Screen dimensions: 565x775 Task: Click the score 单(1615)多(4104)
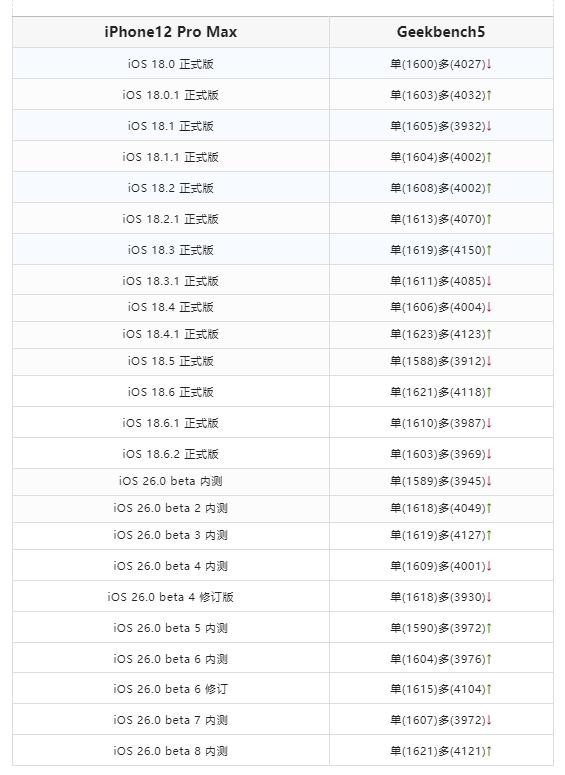(x=437, y=689)
